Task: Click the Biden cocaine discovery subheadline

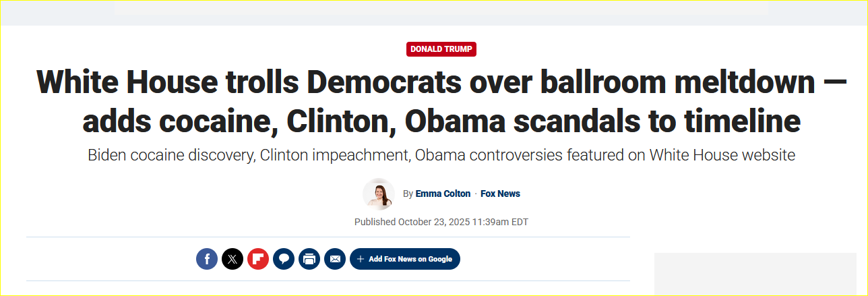Action: pyautogui.click(x=441, y=155)
